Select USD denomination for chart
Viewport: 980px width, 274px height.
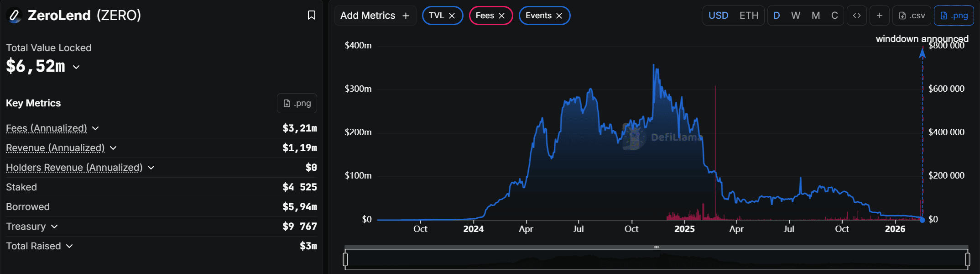718,16
